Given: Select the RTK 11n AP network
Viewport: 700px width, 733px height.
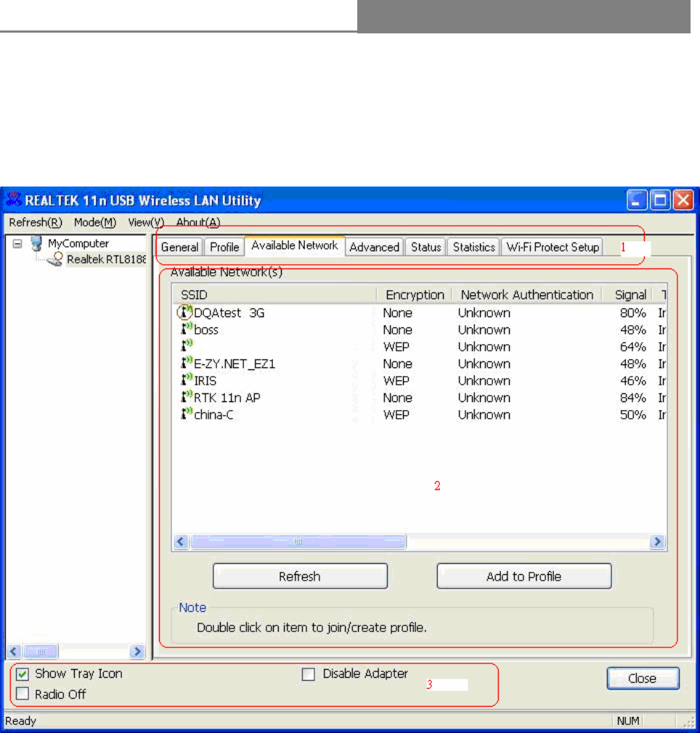Looking at the screenshot, I should coord(420,398).
